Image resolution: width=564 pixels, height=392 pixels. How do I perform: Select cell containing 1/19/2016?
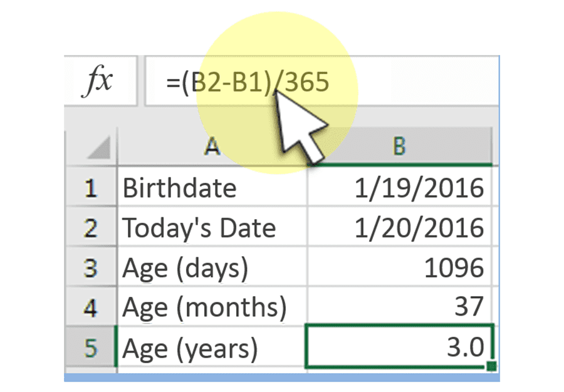pos(399,187)
